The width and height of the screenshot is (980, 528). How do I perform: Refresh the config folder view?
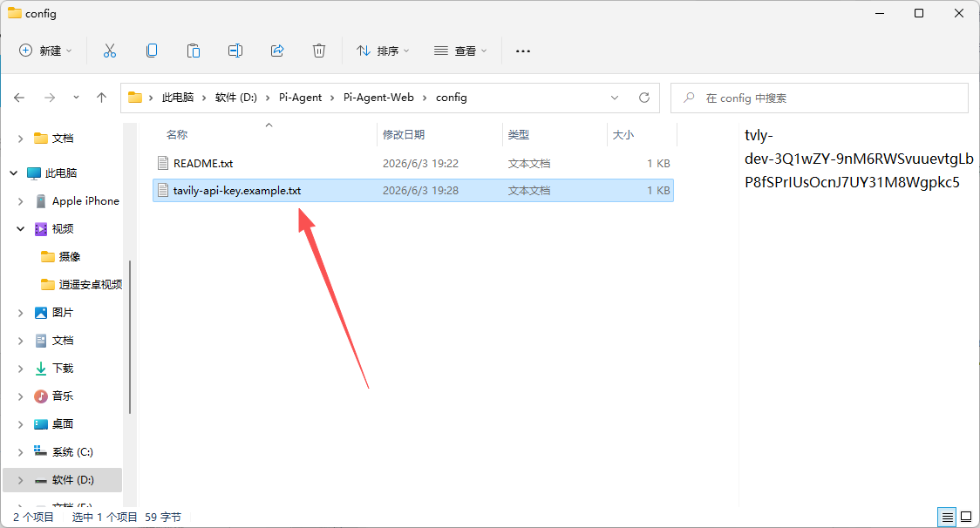[644, 98]
